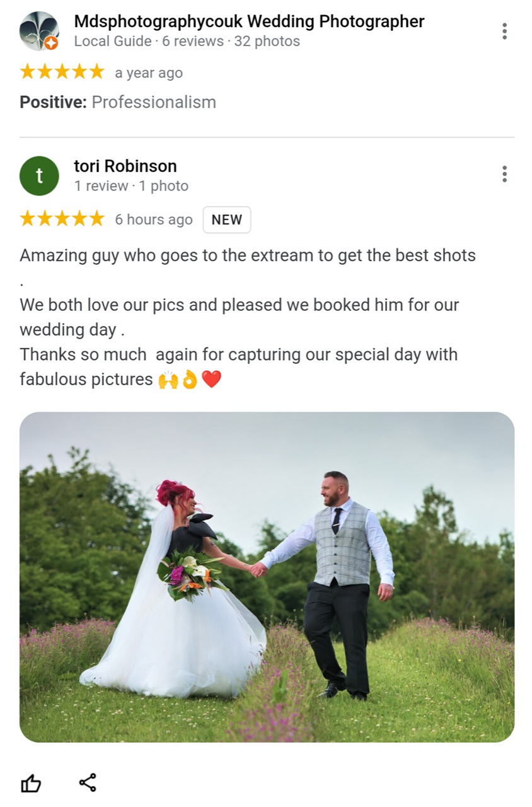Open Mdsphotographycouk Wedding Photographer profile name
Viewport: 532px width, 807px height.
click(x=249, y=21)
